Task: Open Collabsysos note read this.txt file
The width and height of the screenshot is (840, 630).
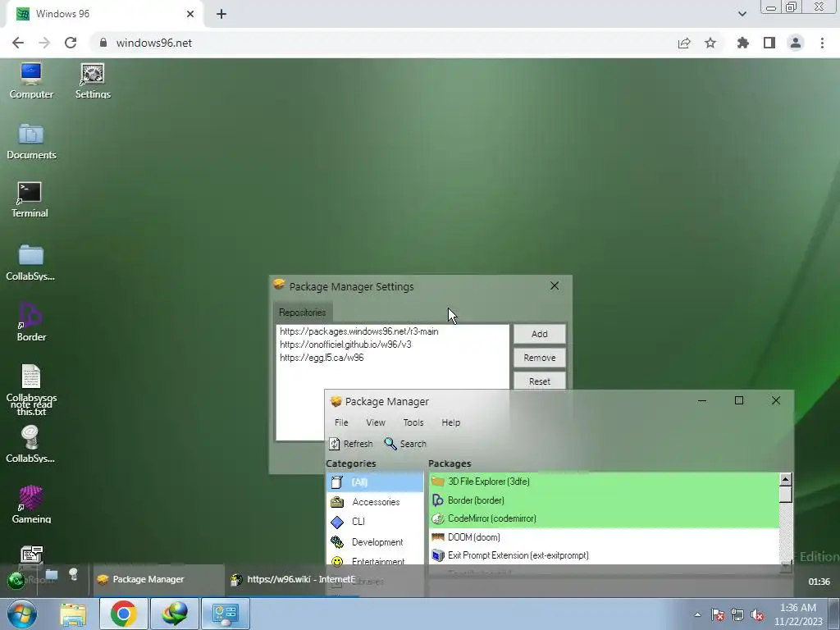Action: (x=31, y=390)
